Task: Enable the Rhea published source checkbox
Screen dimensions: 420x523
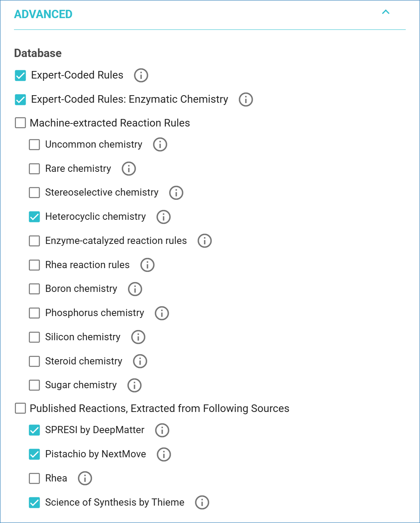Action: (x=34, y=478)
